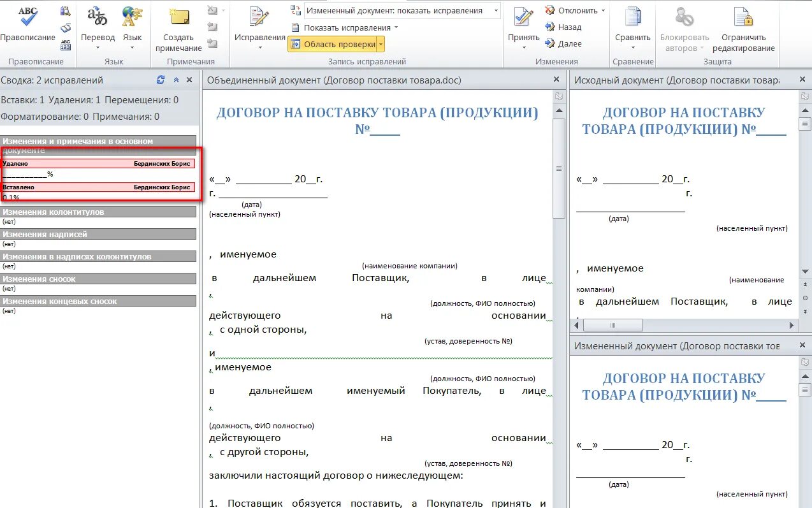Click the word Покупатель in combined document

(452, 391)
